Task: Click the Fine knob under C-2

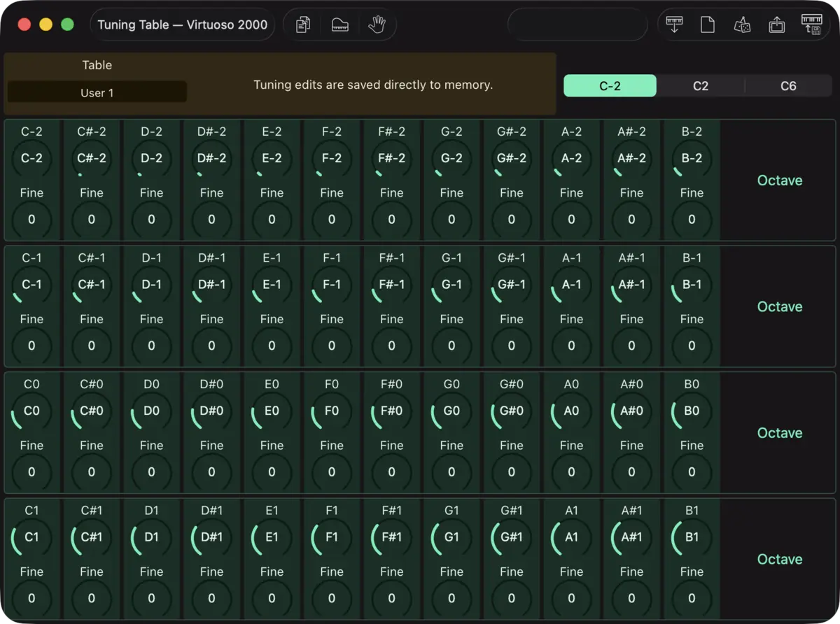Action: 31,219
